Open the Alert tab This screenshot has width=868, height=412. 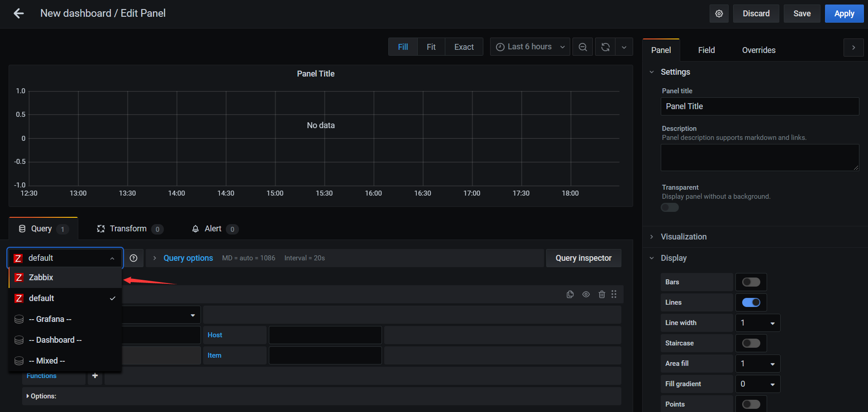215,229
